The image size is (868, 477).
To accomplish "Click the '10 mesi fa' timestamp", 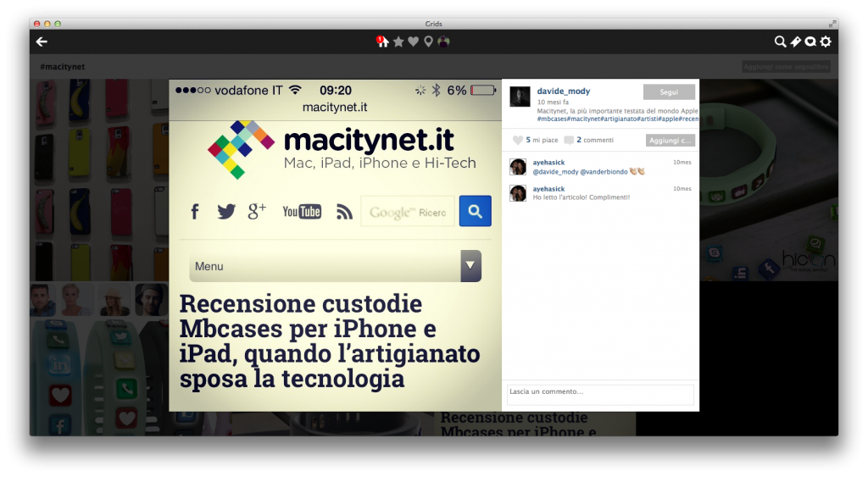I will (x=553, y=102).
